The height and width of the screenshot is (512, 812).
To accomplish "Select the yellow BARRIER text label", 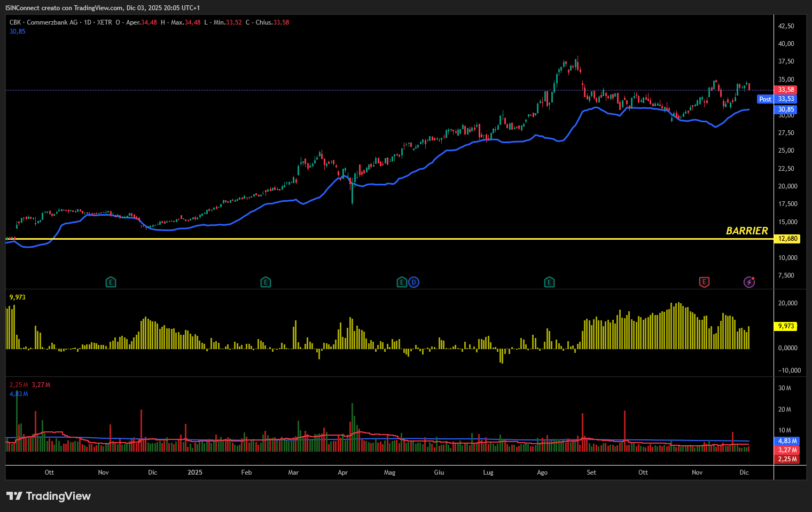I will point(746,231).
